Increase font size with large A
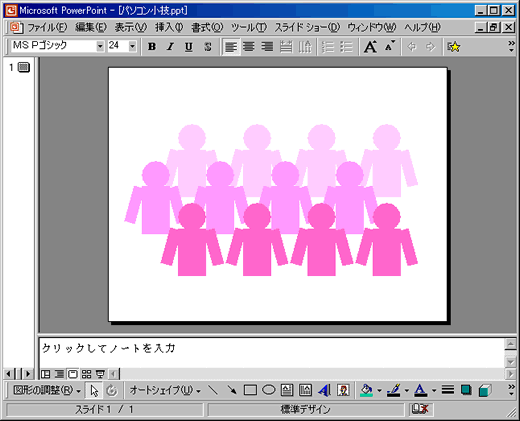Image resolution: width=520 pixels, height=421 pixels. click(370, 46)
